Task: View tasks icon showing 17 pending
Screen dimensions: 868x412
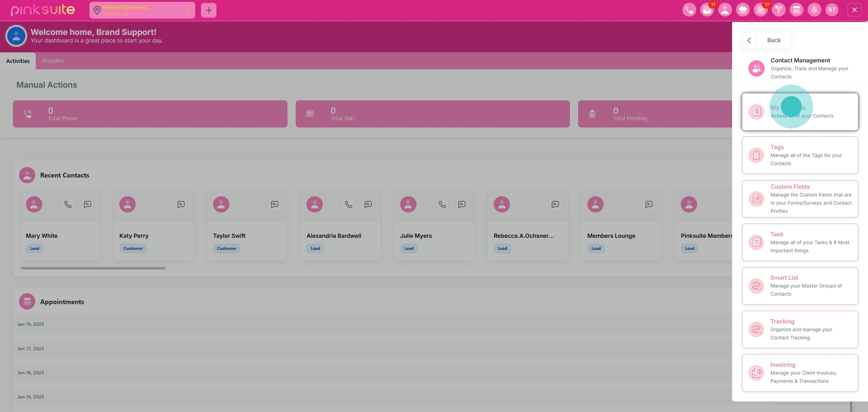Action: point(761,10)
